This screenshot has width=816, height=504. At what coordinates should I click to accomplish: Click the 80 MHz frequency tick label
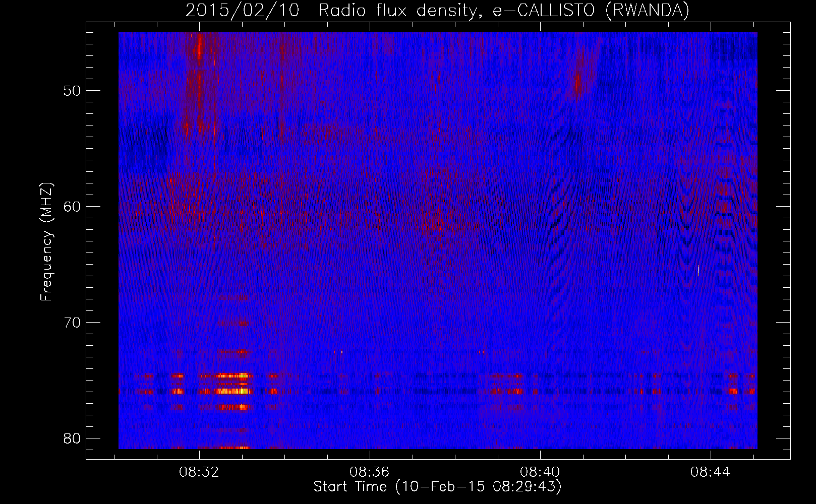(x=73, y=438)
